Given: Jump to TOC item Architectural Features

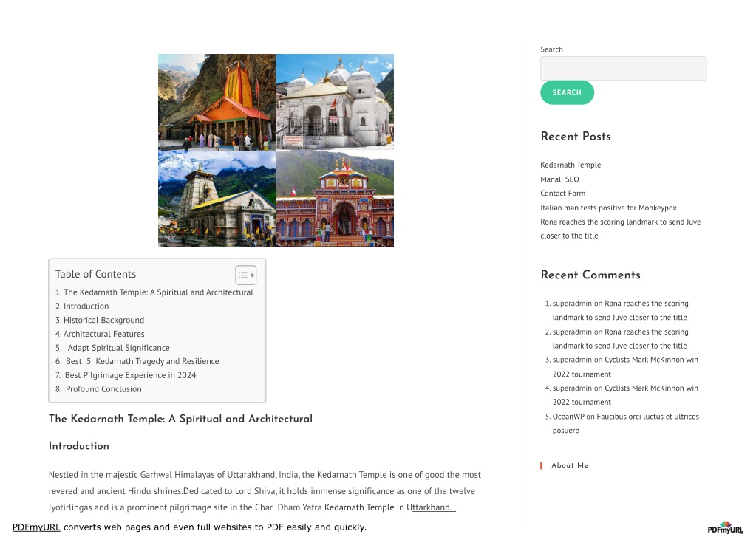Looking at the screenshot, I should 100,334.
